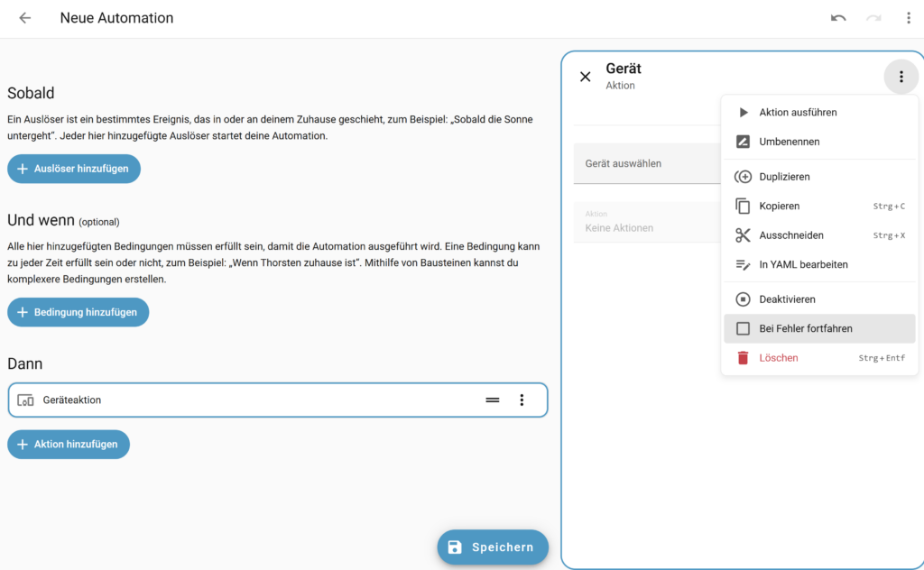This screenshot has width=924, height=570.
Task: Click the Ausschneiden scissors icon
Action: [x=743, y=235]
